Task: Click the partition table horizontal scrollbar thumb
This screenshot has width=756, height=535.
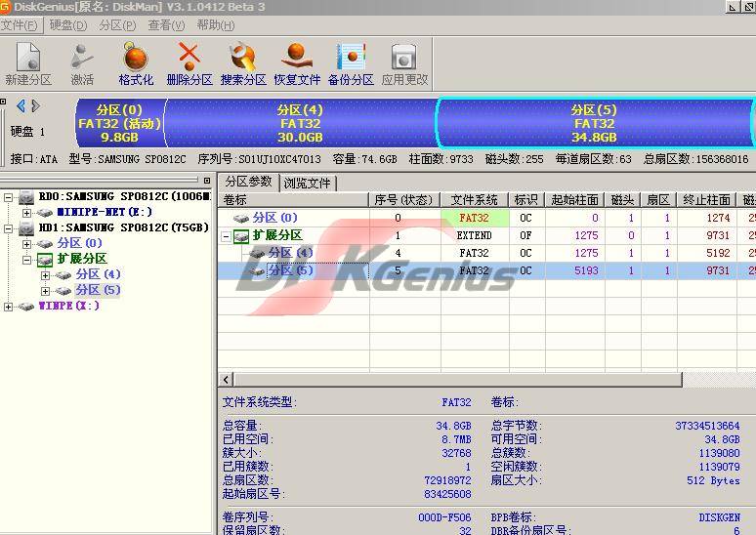Action: click(x=457, y=380)
